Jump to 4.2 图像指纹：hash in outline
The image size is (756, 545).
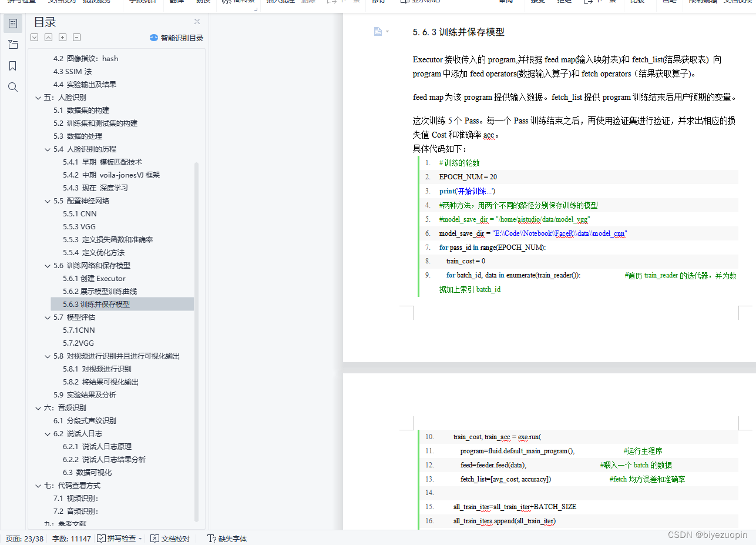[86, 59]
